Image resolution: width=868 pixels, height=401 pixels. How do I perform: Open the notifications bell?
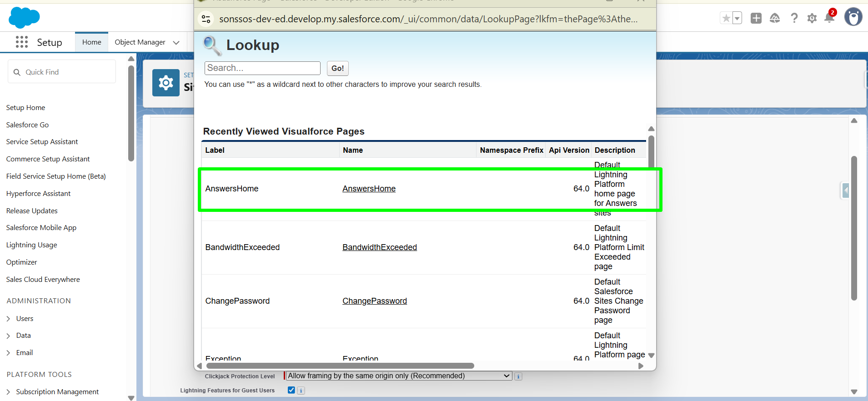(x=830, y=17)
